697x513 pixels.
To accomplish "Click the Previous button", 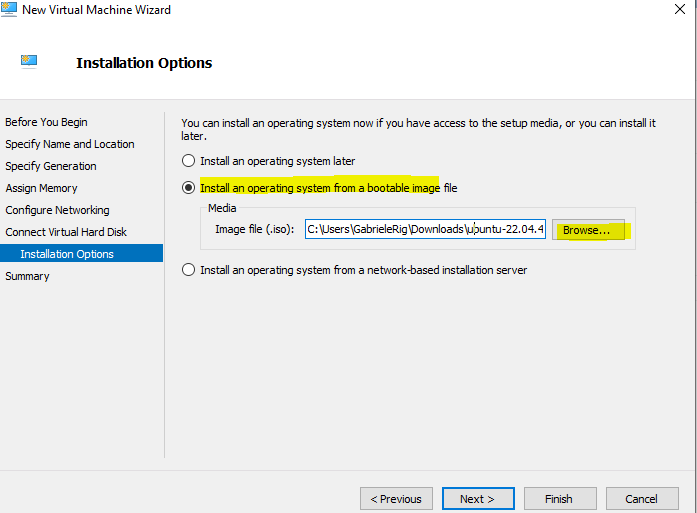I will (x=396, y=498).
